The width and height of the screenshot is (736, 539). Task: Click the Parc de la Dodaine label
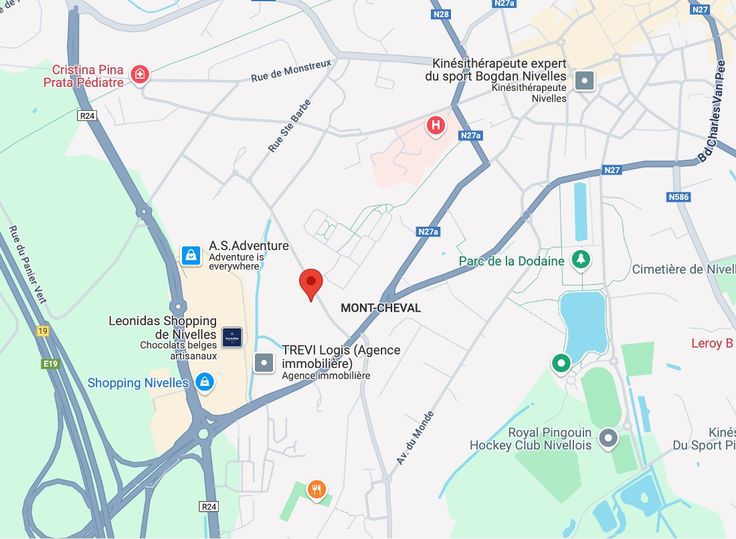[x=512, y=262]
